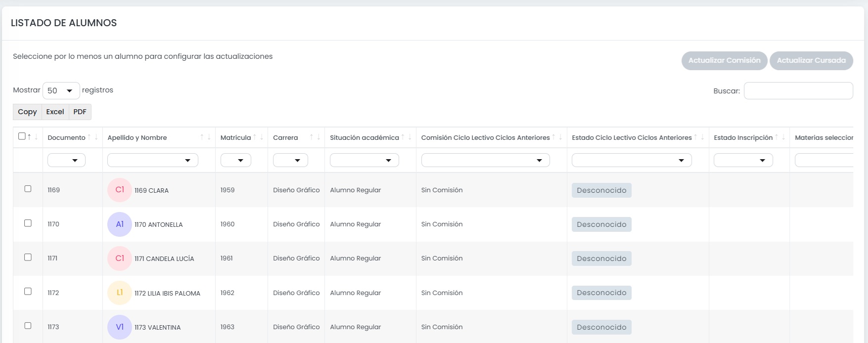Image resolution: width=868 pixels, height=343 pixels.
Task: Sort by Carrera column arrows
Action: pyautogui.click(x=315, y=137)
